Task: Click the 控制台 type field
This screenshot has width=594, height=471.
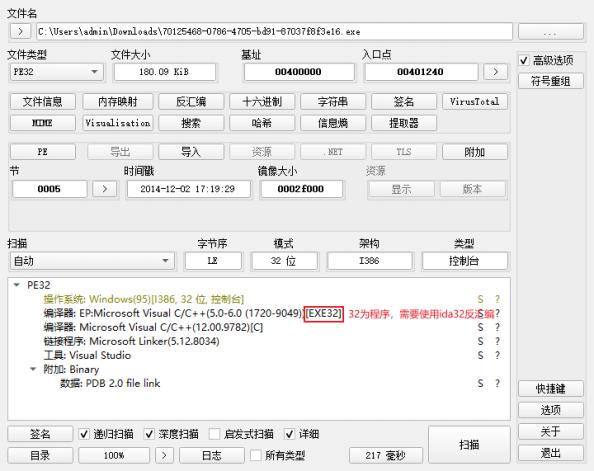Action: 464,261
